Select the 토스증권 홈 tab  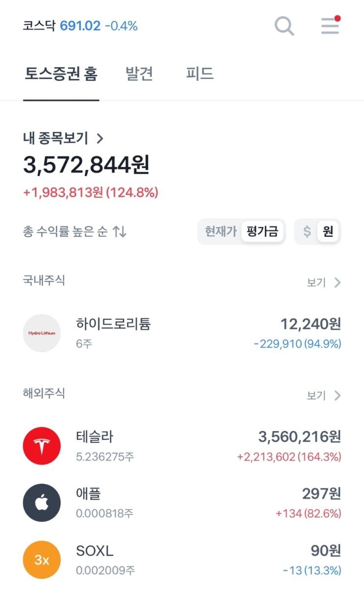click(x=61, y=74)
